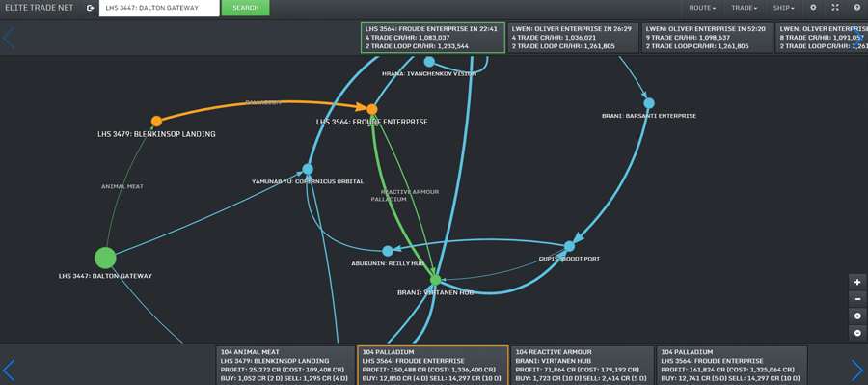The image size is (868, 385).
Task: Zoom out with the plain minus button
Action: tap(857, 299)
